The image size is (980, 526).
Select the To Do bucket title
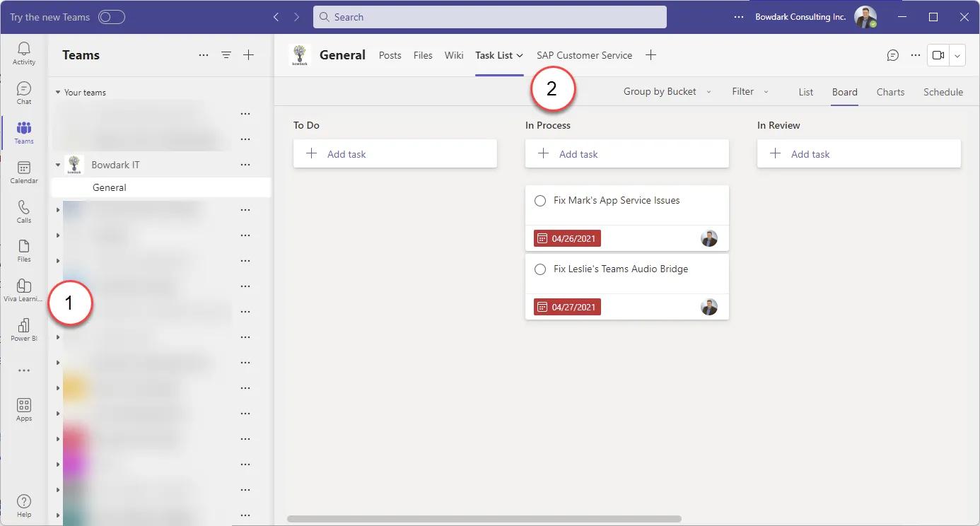point(306,125)
